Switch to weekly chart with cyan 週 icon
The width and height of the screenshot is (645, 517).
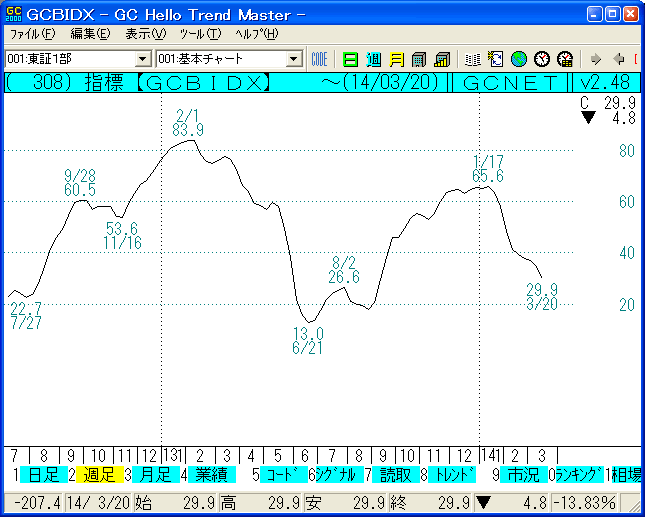[x=374, y=60]
